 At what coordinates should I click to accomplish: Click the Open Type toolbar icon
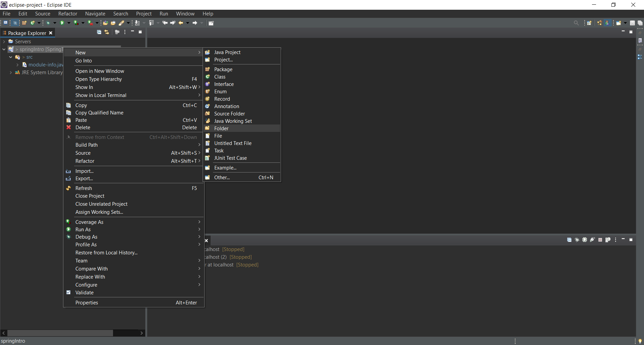(x=105, y=23)
